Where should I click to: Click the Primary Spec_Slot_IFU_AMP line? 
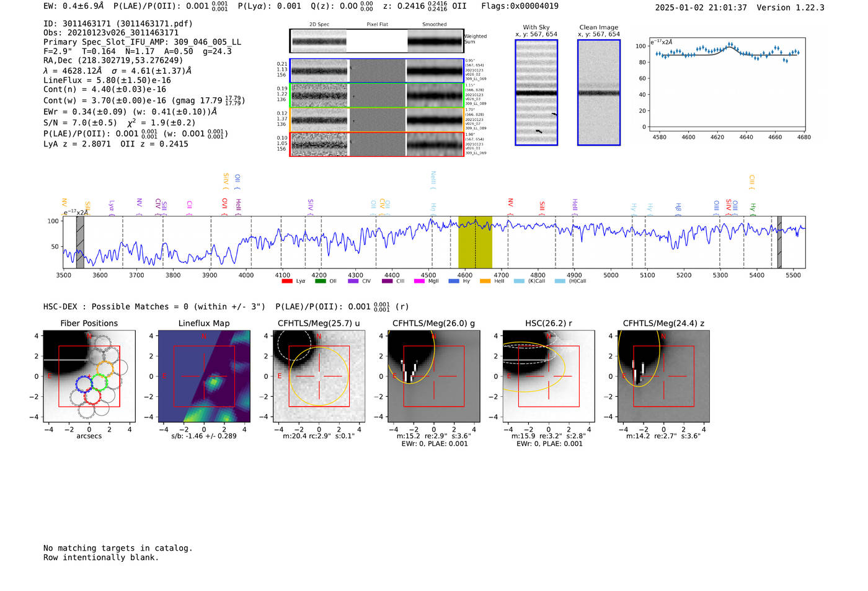142,42
